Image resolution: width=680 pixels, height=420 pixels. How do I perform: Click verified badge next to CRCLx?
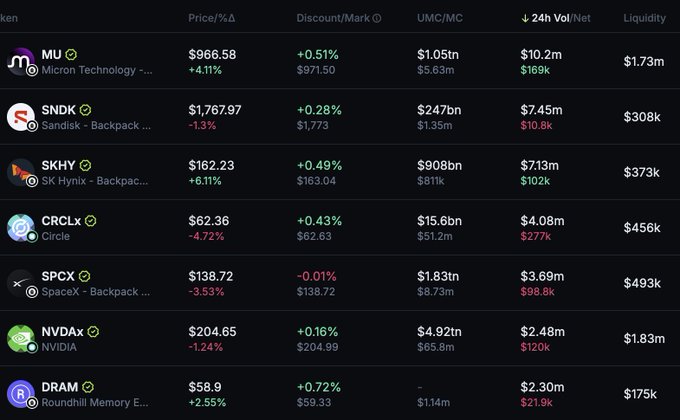pyautogui.click(x=91, y=221)
